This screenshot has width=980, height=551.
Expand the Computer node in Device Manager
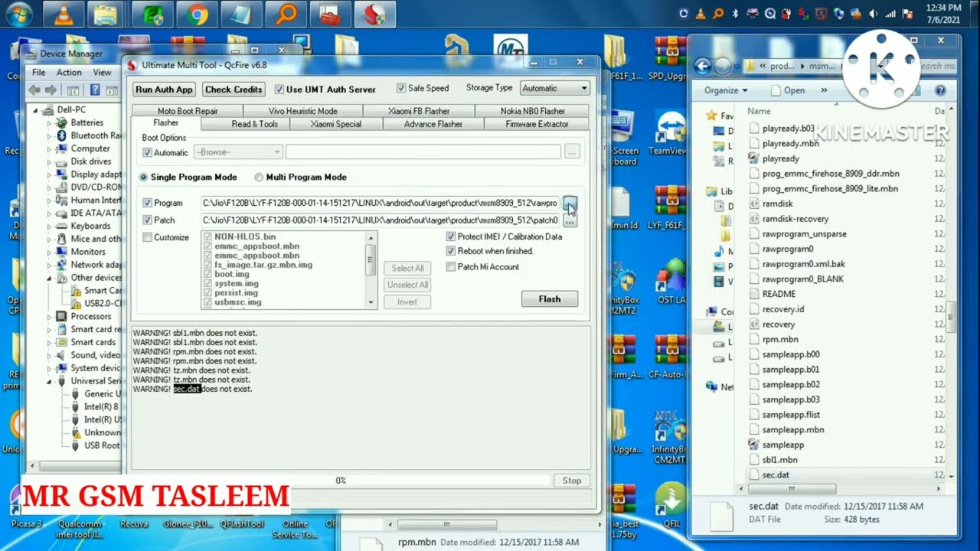tap(49, 148)
